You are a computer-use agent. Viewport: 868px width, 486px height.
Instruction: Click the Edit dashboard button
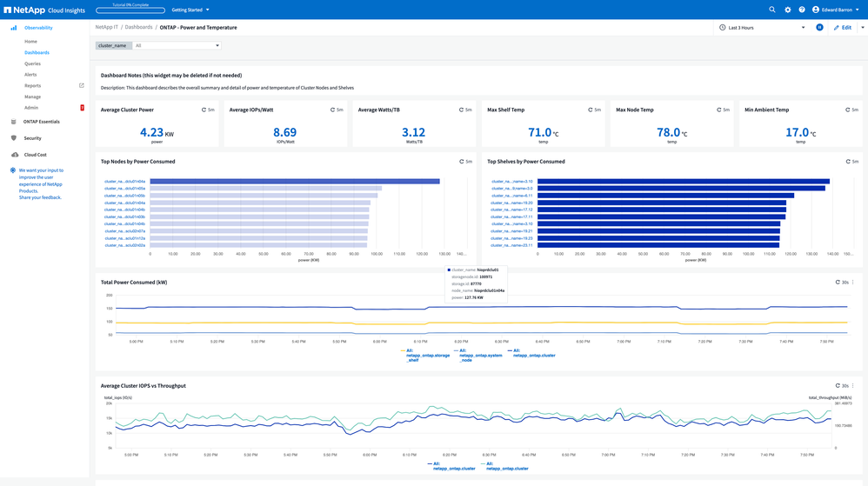843,28
